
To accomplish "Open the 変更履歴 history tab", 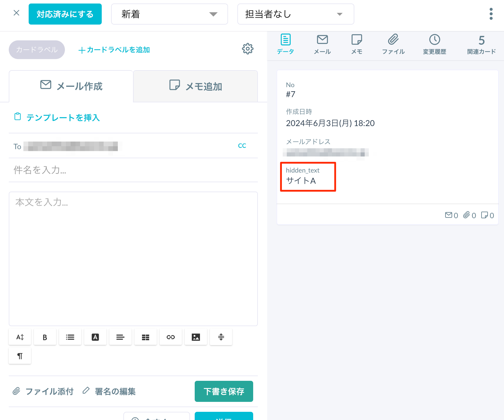I will click(x=435, y=44).
